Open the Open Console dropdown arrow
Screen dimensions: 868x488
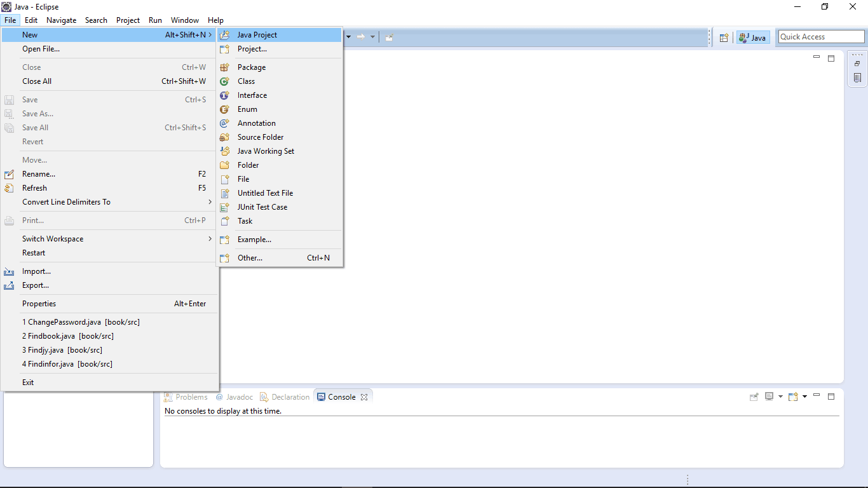point(804,396)
